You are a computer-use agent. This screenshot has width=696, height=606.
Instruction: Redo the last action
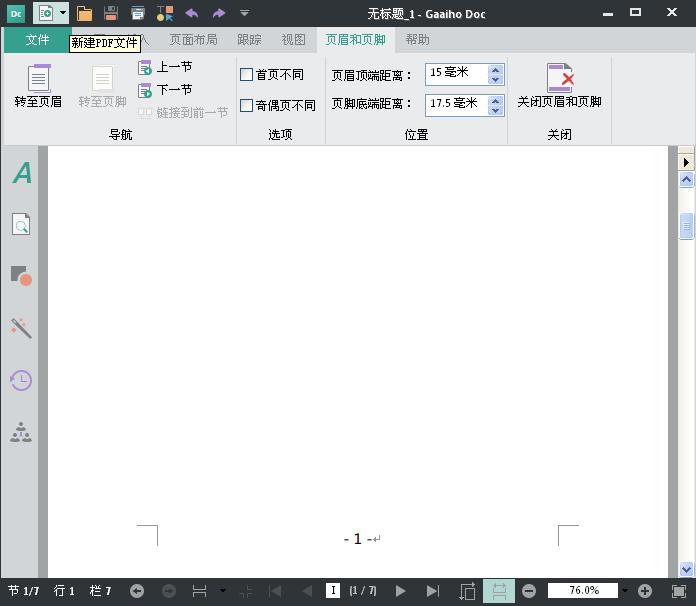(x=218, y=13)
